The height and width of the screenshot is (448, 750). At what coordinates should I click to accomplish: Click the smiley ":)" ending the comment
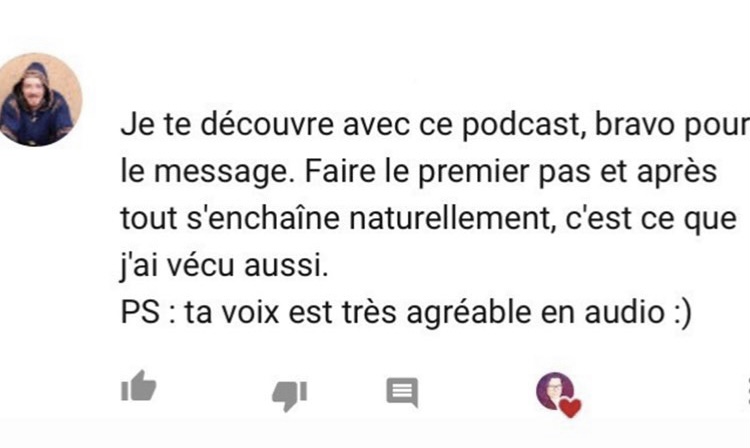click(x=682, y=313)
